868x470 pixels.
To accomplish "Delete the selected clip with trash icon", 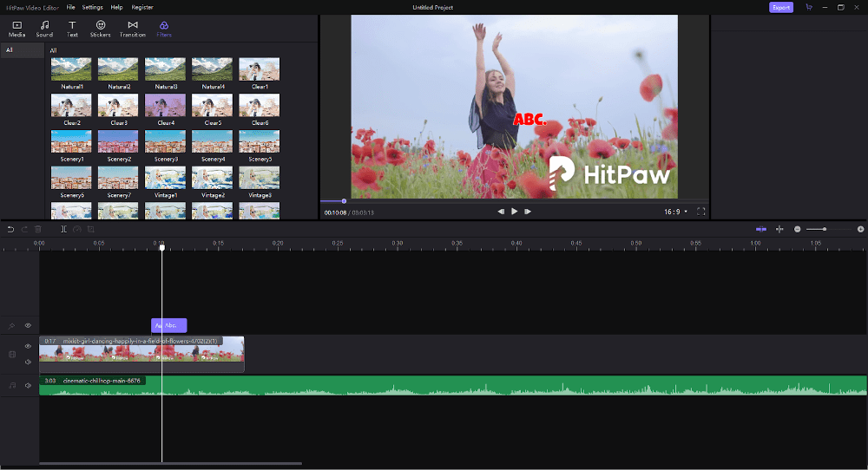I will 38,229.
